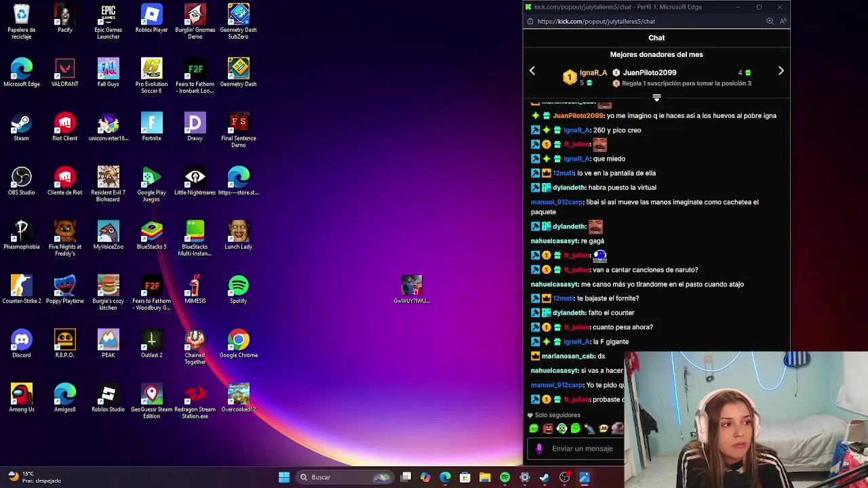Focus the kick.com popout URL address bar
The width and height of the screenshot is (868, 488).
pos(596,21)
